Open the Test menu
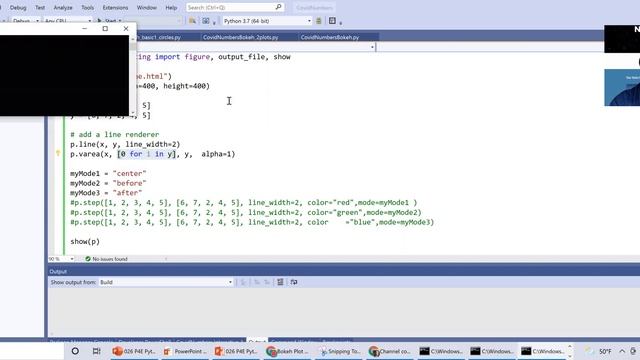 [40, 7]
